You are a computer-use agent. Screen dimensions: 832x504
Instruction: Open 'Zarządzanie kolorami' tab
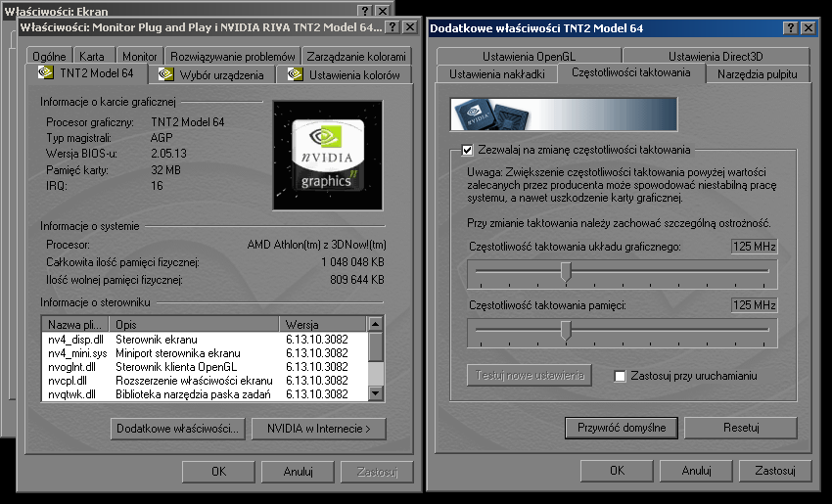(x=355, y=57)
